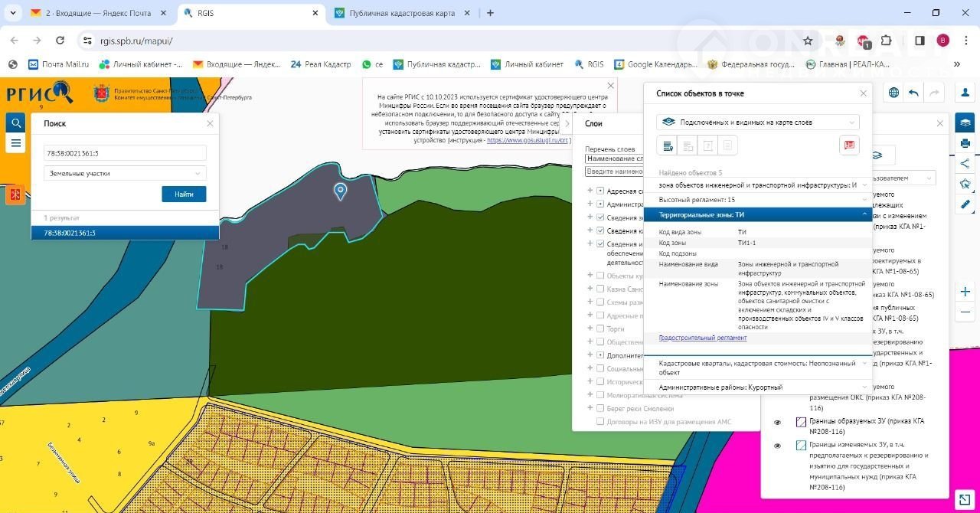Open the Градостроительный регламент link
Screen dimensions: 980x513
[x=702, y=338]
